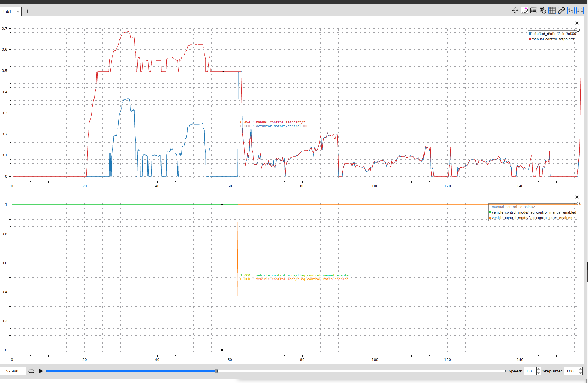588x383 pixels.
Task: Toggle the linked zoom chain icon
Action: (x=561, y=11)
